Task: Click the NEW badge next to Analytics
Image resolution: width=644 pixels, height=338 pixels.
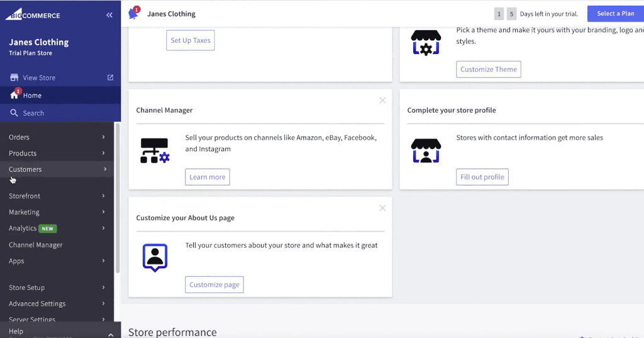Action: click(47, 228)
